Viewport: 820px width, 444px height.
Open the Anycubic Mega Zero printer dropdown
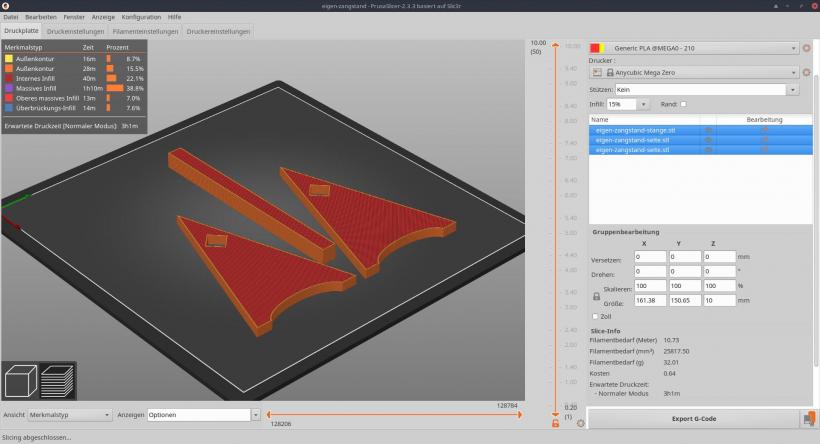click(x=694, y=73)
